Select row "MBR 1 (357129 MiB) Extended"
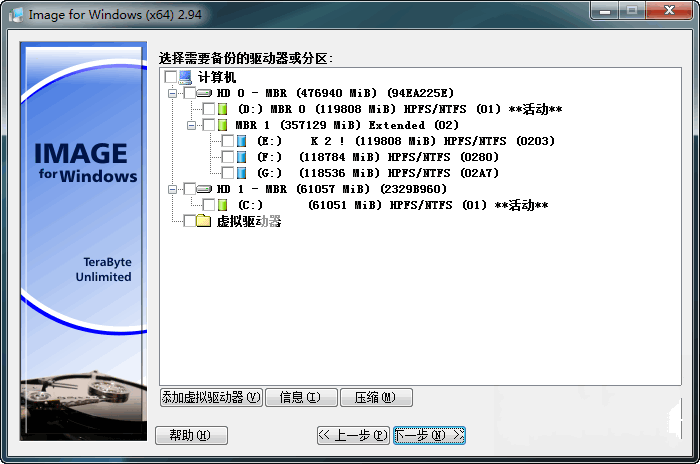Screen dimensions: 700x464 [x=347, y=125]
